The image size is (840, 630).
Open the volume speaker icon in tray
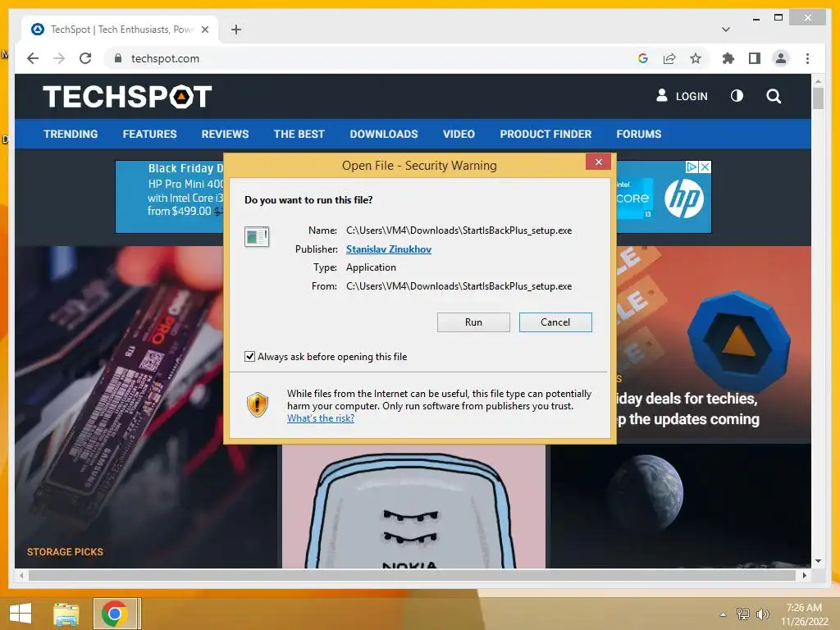[762, 614]
